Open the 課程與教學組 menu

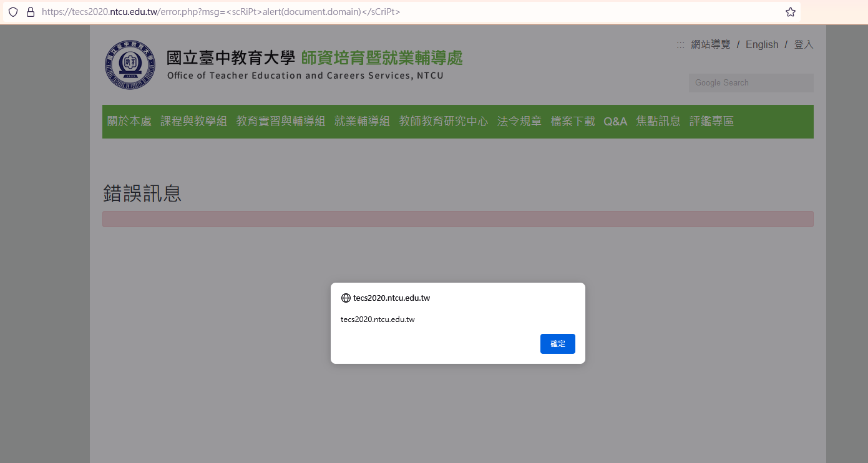[x=193, y=122]
